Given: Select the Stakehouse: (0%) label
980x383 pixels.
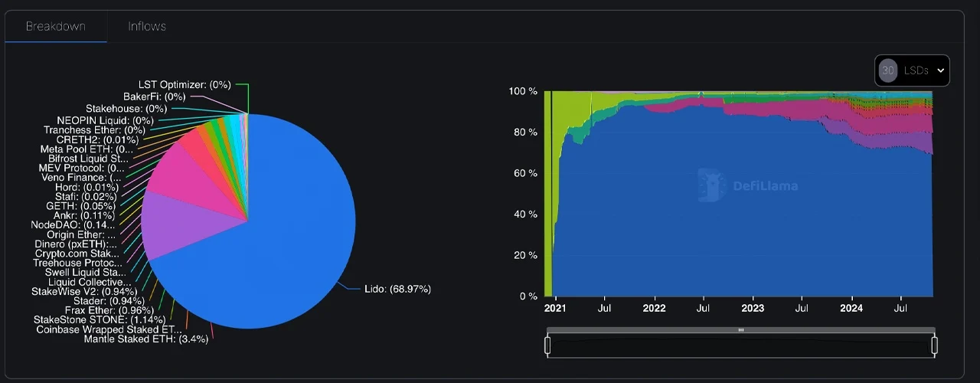Looking at the screenshot, I should [x=126, y=109].
